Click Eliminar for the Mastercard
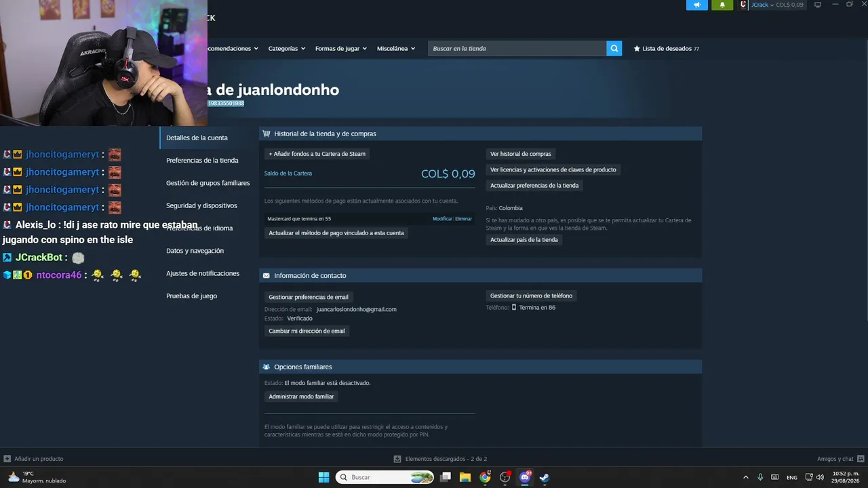This screenshot has height=488, width=868. (464, 219)
